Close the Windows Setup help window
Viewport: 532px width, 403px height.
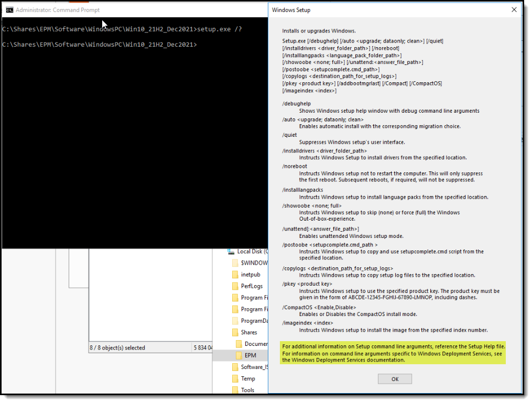pos(514,9)
